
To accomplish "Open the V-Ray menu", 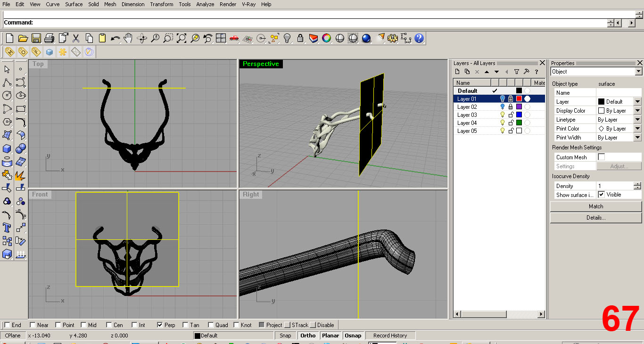I will click(249, 4).
